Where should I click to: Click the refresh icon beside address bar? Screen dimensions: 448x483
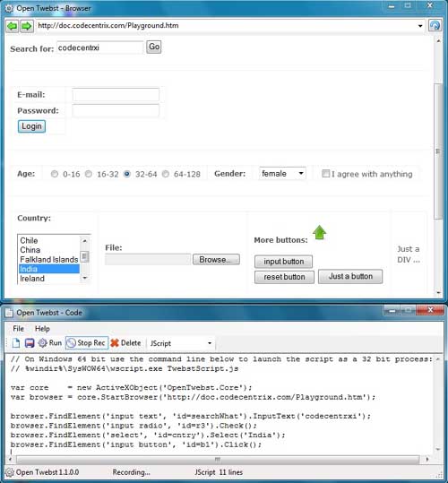click(x=435, y=25)
